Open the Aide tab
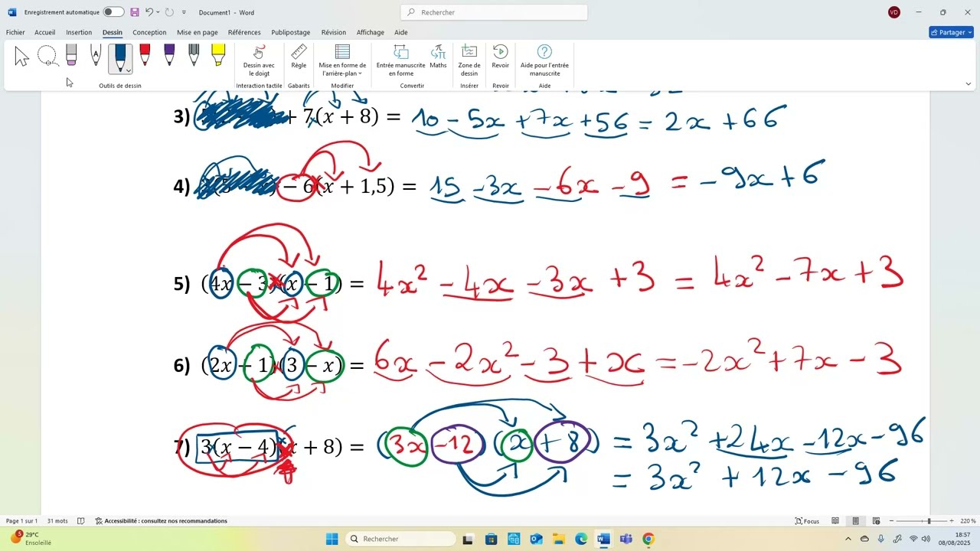 (401, 32)
